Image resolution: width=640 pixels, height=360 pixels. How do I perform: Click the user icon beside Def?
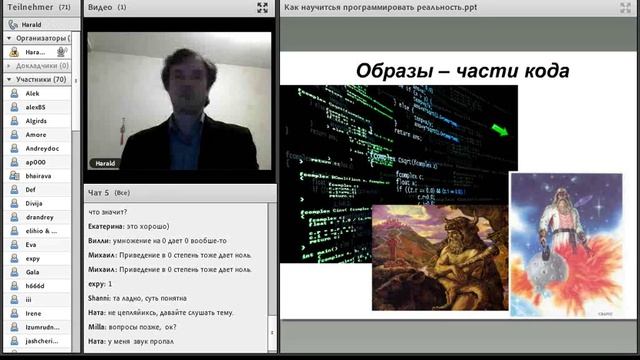[x=14, y=190]
